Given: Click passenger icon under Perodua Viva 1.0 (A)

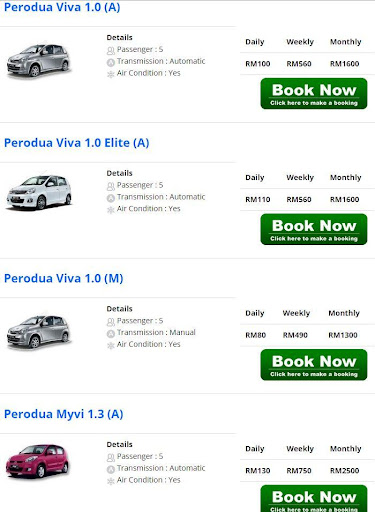Looking at the screenshot, I should click(111, 51).
